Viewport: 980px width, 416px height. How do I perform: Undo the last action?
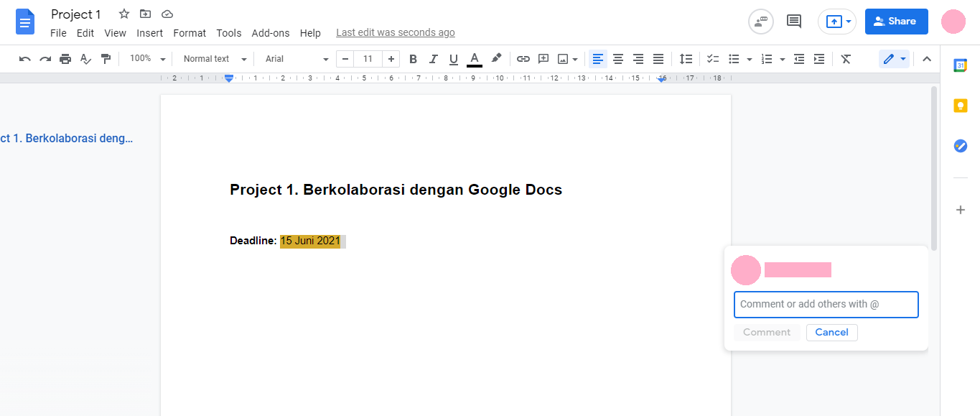coord(25,59)
